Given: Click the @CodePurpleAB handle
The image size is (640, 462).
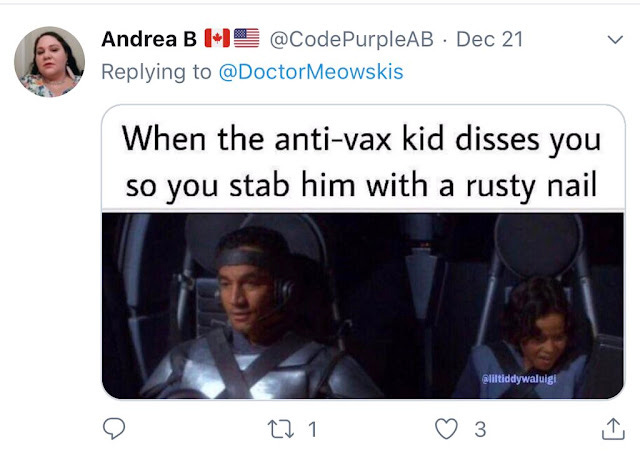Looking at the screenshot, I should click(351, 39).
